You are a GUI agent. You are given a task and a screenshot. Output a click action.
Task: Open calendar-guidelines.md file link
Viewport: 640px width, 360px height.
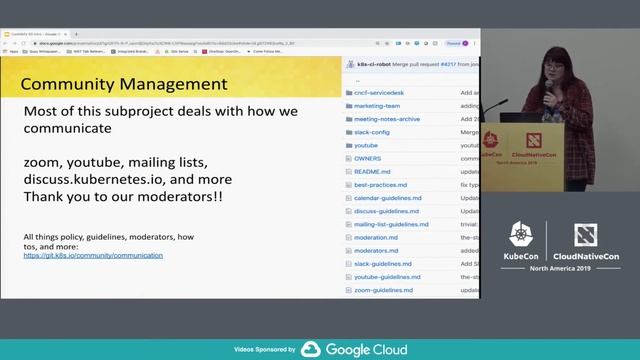388,198
